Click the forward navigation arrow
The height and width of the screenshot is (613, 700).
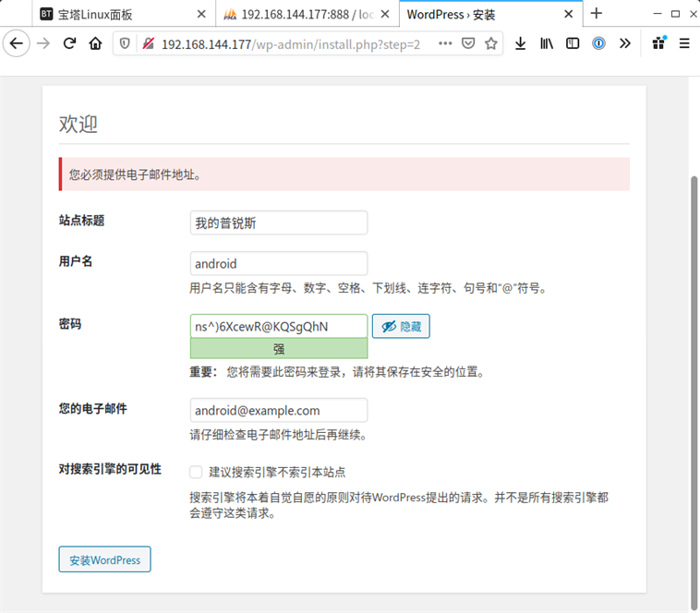pyautogui.click(x=43, y=43)
